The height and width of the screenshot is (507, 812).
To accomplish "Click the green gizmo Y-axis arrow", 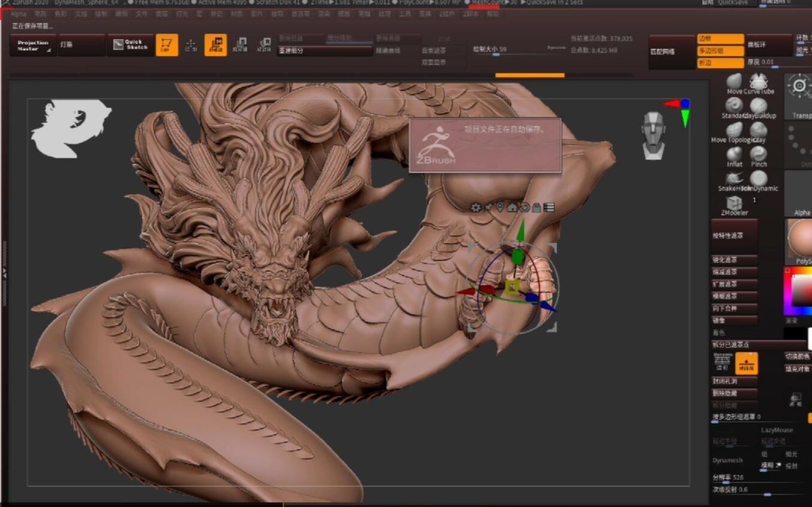I will pos(521,231).
